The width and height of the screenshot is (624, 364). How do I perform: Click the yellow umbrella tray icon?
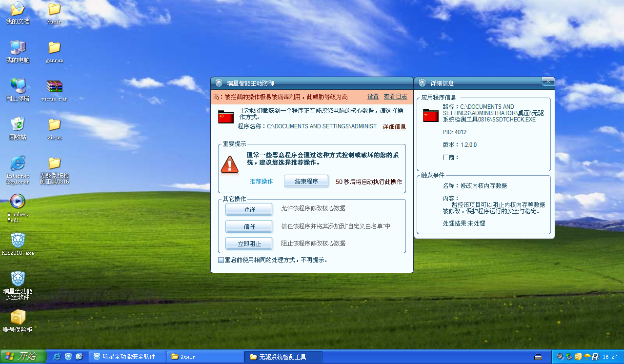(587, 357)
